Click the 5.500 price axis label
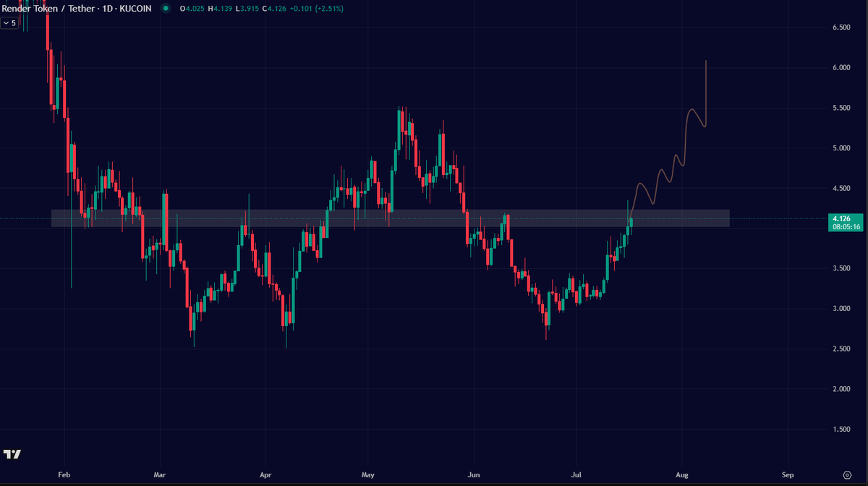Image resolution: width=868 pixels, height=486 pixels. pos(841,108)
